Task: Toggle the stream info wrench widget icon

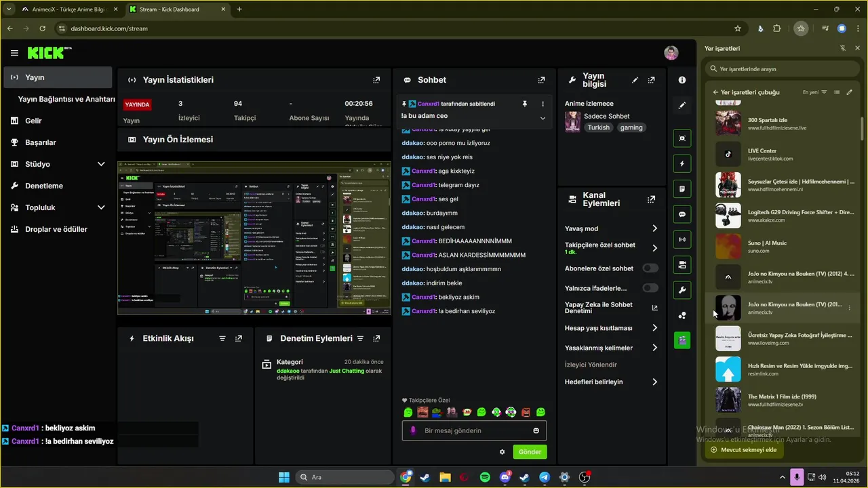Action: pos(682,290)
